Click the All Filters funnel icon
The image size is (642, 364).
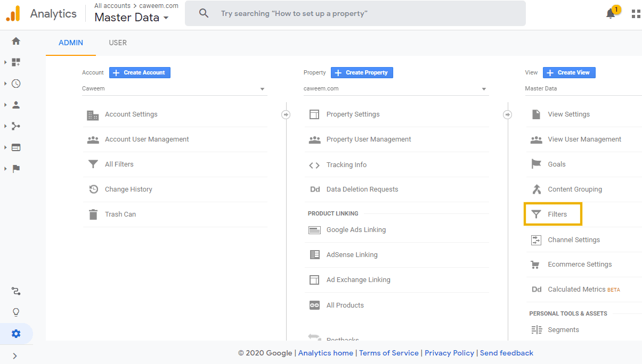click(93, 164)
